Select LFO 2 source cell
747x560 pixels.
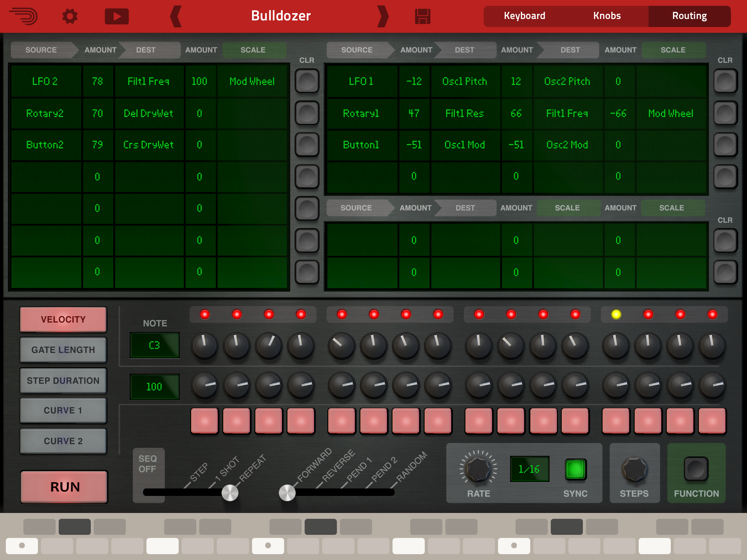(46, 81)
